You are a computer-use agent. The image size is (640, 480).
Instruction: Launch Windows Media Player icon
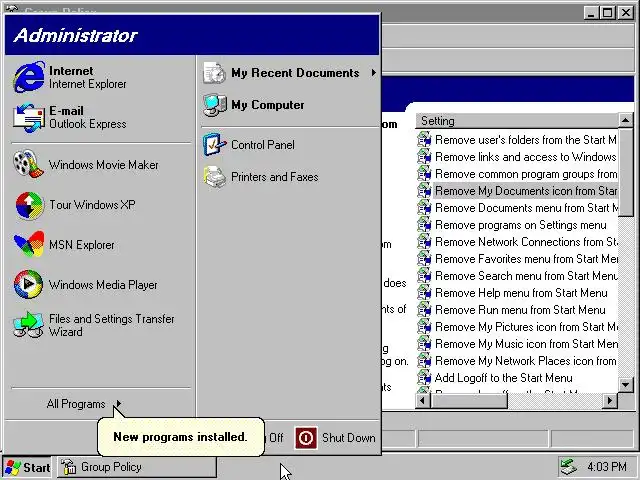coord(29,284)
